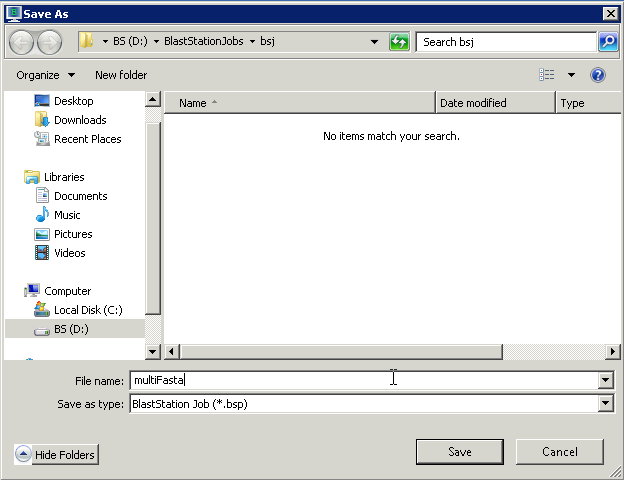624x480 pixels.
Task: Sort by Type column header
Action: pyautogui.click(x=589, y=103)
